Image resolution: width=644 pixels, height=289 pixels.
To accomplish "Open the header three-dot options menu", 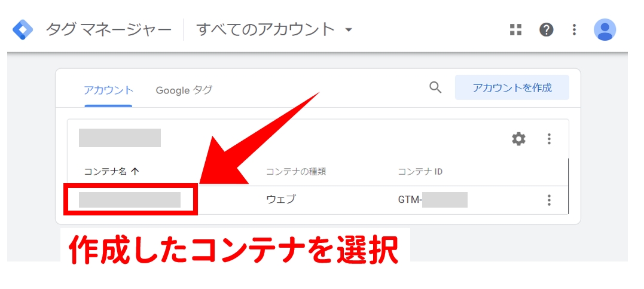I will [574, 29].
